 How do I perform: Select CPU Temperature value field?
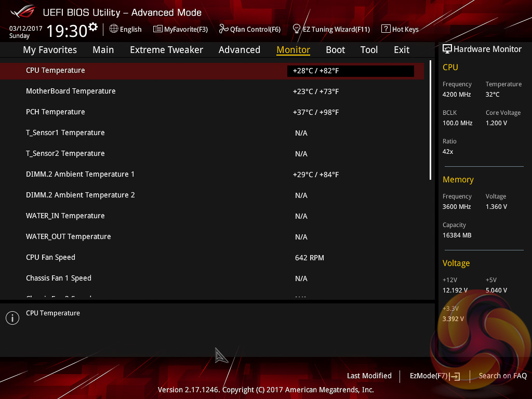[351, 71]
